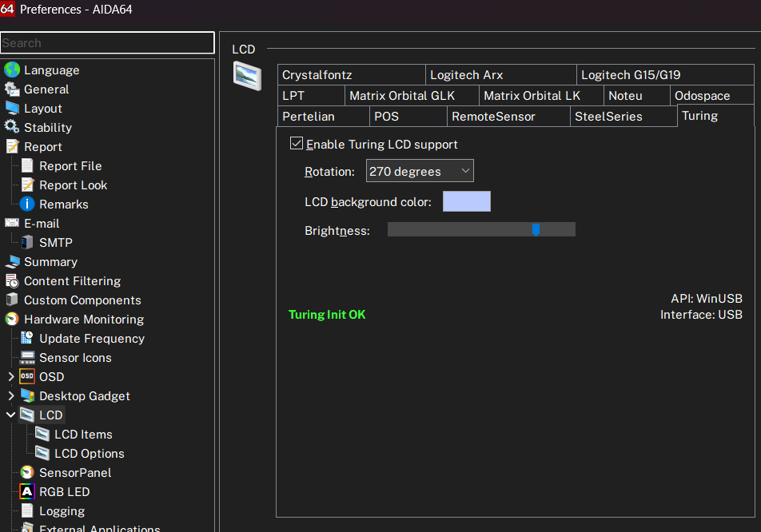The image size is (761, 532).
Task: Open the Pertelian tab
Action: click(324, 117)
